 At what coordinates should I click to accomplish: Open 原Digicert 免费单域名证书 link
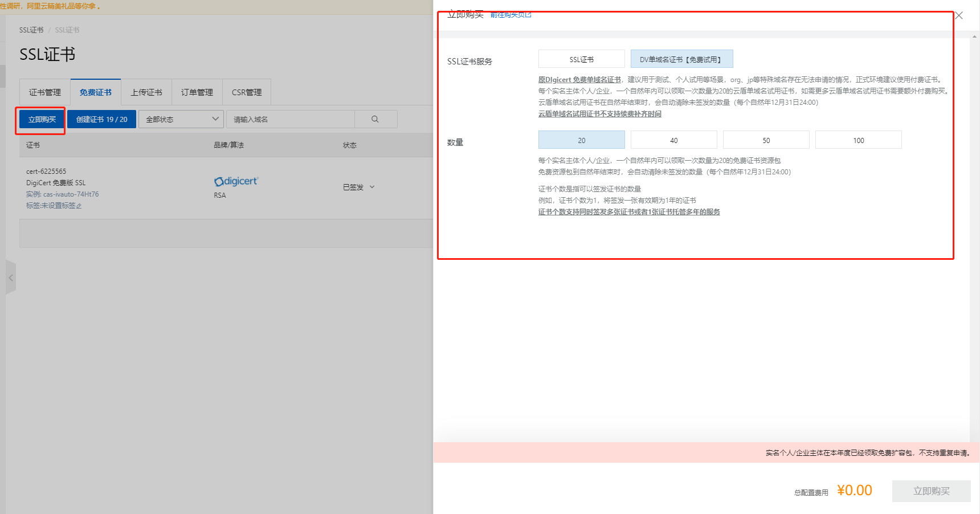[579, 80]
